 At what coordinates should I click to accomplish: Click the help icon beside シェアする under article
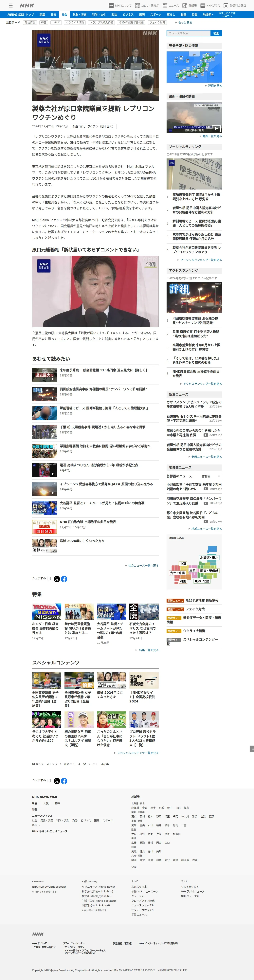[x=49, y=578]
